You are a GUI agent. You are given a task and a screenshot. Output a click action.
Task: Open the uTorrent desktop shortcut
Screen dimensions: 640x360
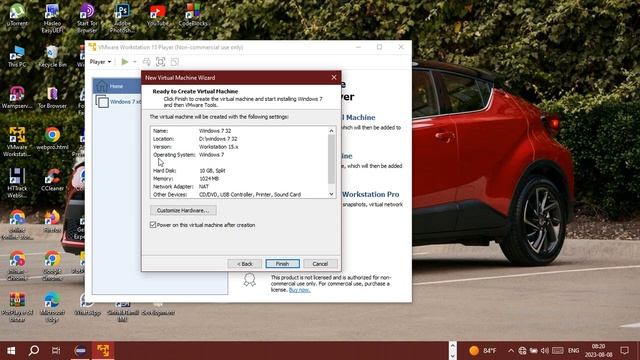[17, 15]
